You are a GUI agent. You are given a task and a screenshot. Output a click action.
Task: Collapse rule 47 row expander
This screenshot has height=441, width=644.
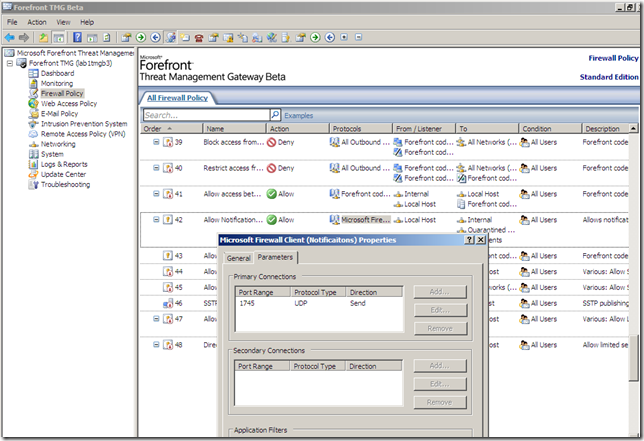click(156, 319)
